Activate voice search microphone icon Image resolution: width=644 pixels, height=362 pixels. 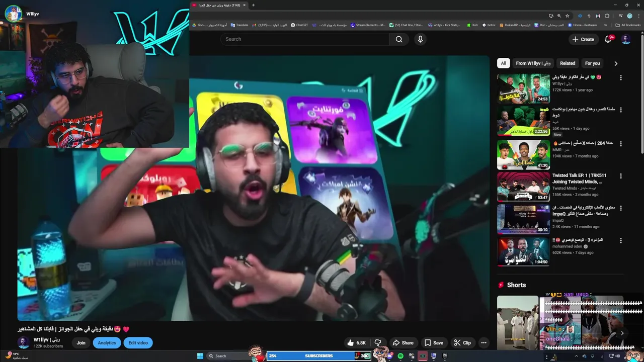(420, 39)
